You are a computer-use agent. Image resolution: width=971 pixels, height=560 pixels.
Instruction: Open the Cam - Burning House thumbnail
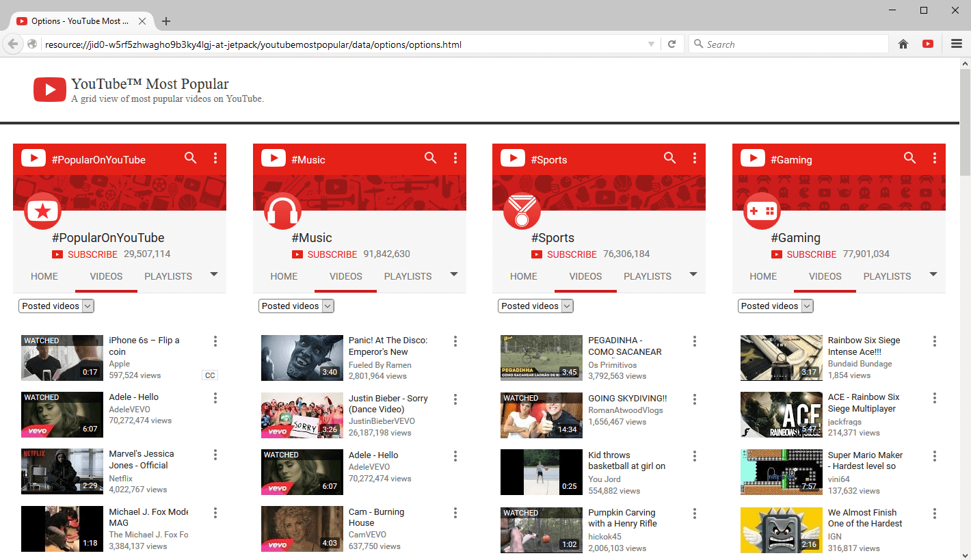[302, 529]
